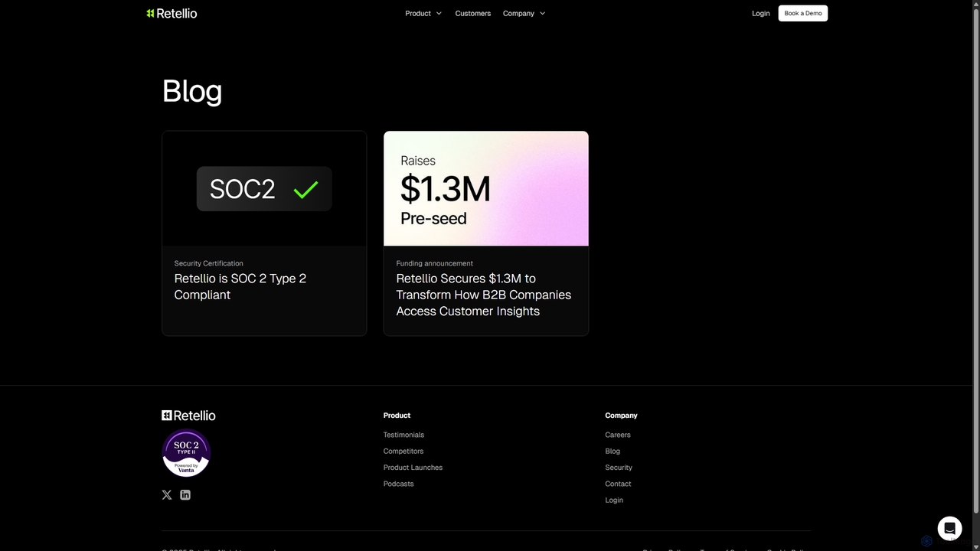Click the footer Company column heading
Image resolution: width=980 pixels, height=551 pixels.
621,416
